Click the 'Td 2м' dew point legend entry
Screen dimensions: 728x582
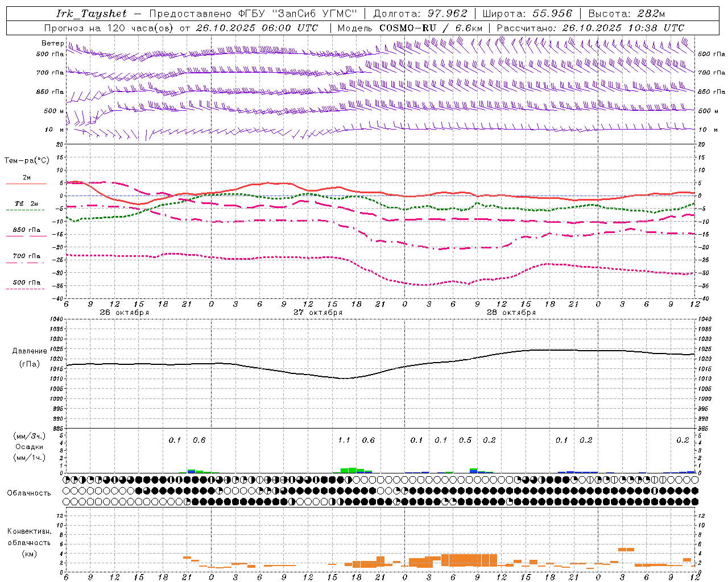click(x=26, y=203)
